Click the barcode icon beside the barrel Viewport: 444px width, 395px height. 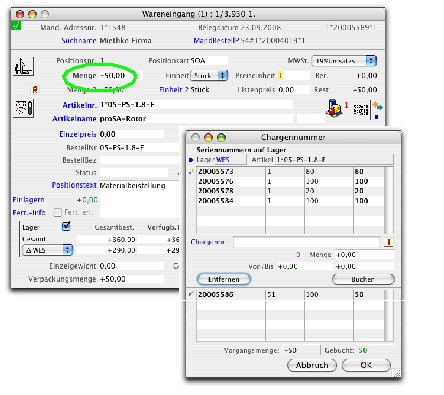click(x=361, y=109)
